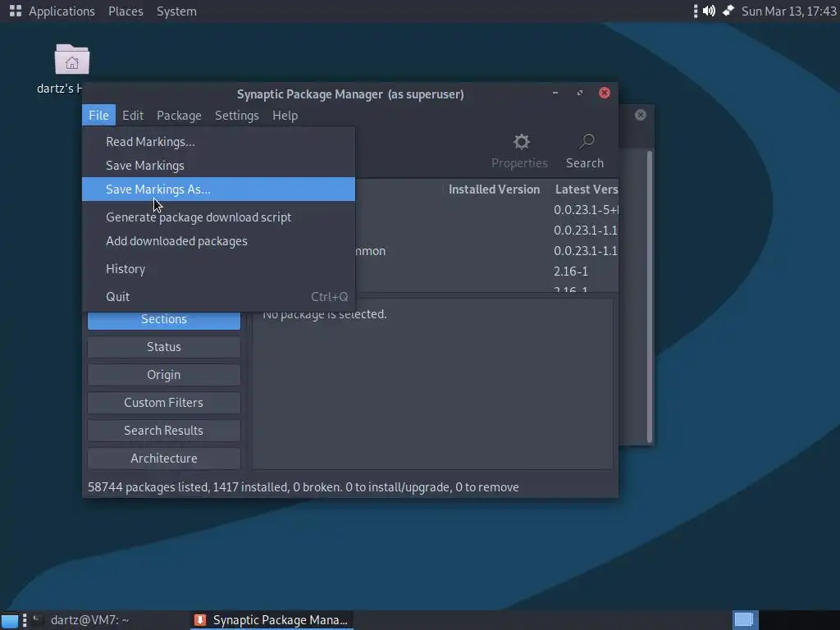Click the Search magnifier toolbar icon
840x630 pixels.
[587, 142]
